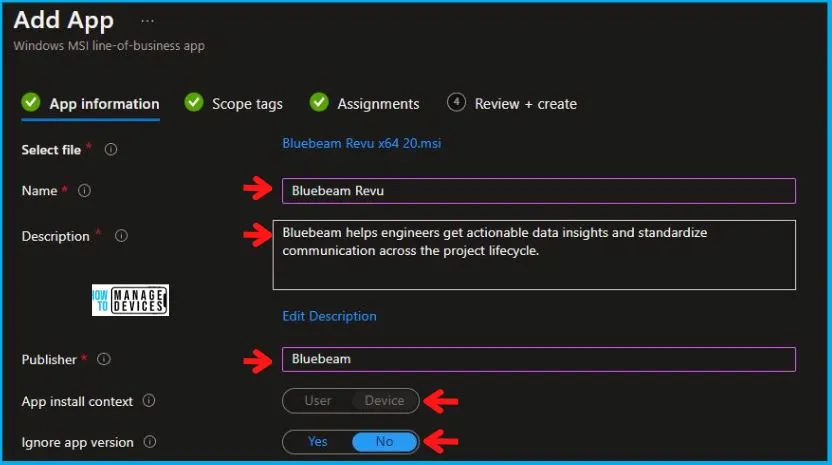Image resolution: width=832 pixels, height=465 pixels.
Task: Click the App information green checkmark icon
Action: click(31, 102)
